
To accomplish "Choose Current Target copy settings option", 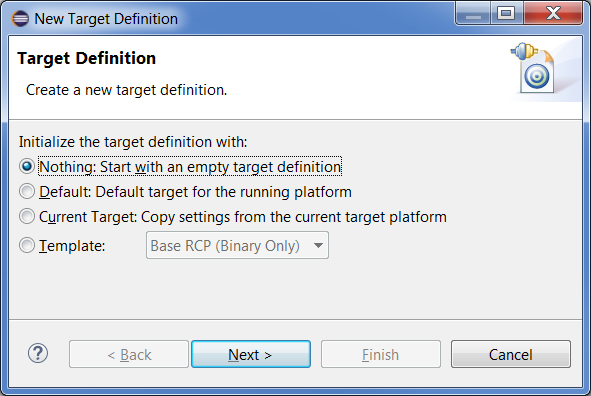I will click(27, 217).
